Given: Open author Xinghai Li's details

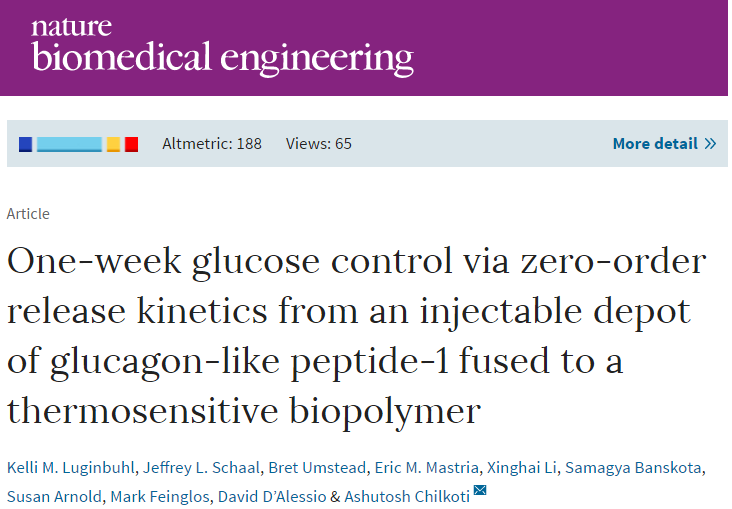Looking at the screenshot, I should pos(522,467).
